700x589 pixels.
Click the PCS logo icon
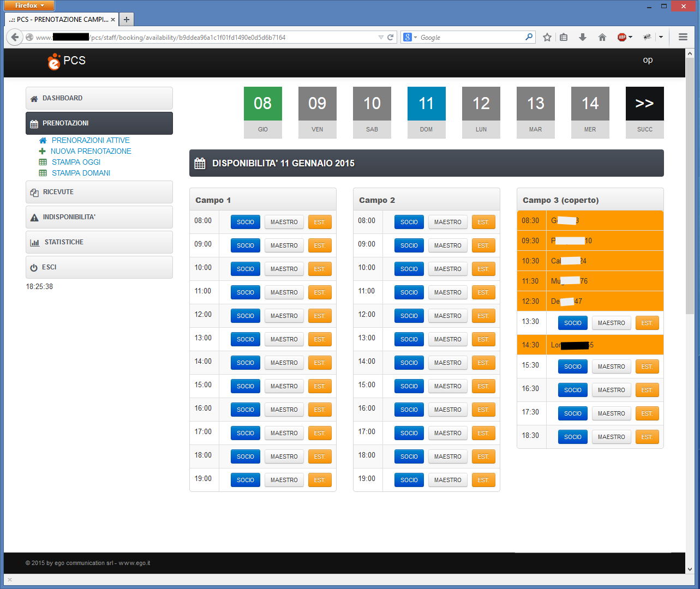[x=53, y=62]
